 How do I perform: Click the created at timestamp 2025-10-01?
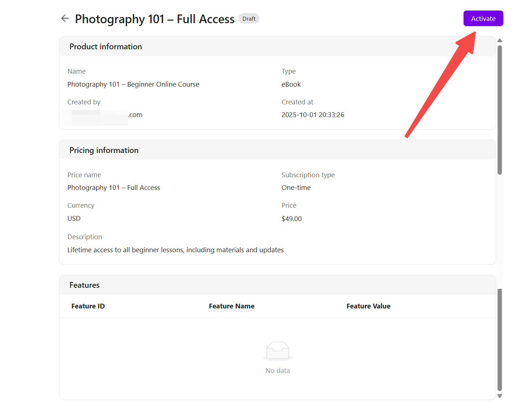pyautogui.click(x=313, y=115)
